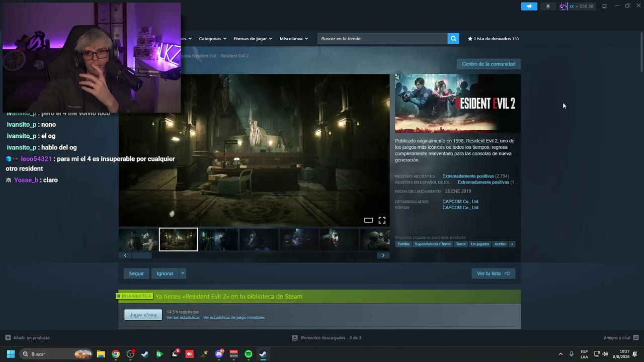The width and height of the screenshot is (644, 362).
Task: Open the arrow dropdown beside Ignorar
Action: click(x=183, y=274)
